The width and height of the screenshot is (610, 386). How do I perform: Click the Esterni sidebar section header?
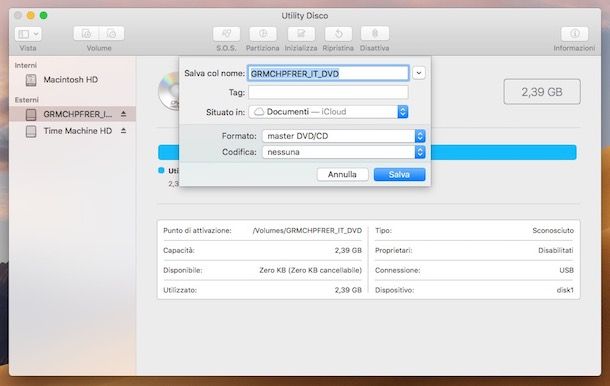[x=26, y=100]
